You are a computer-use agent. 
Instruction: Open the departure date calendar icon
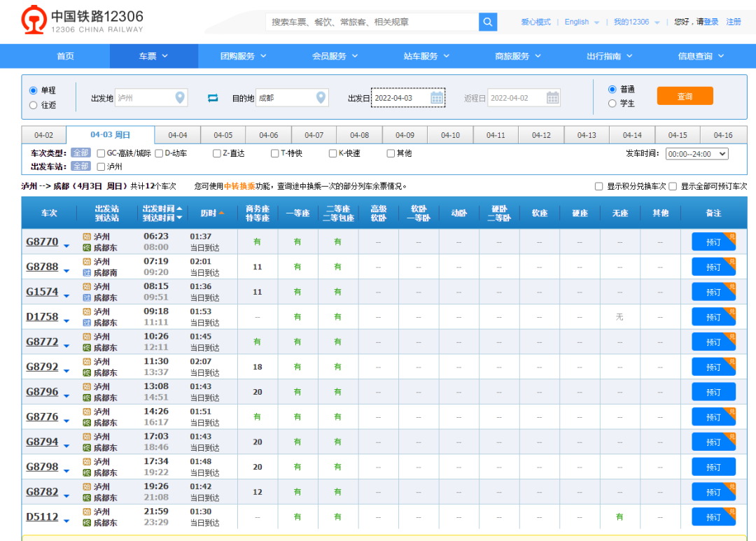point(437,98)
